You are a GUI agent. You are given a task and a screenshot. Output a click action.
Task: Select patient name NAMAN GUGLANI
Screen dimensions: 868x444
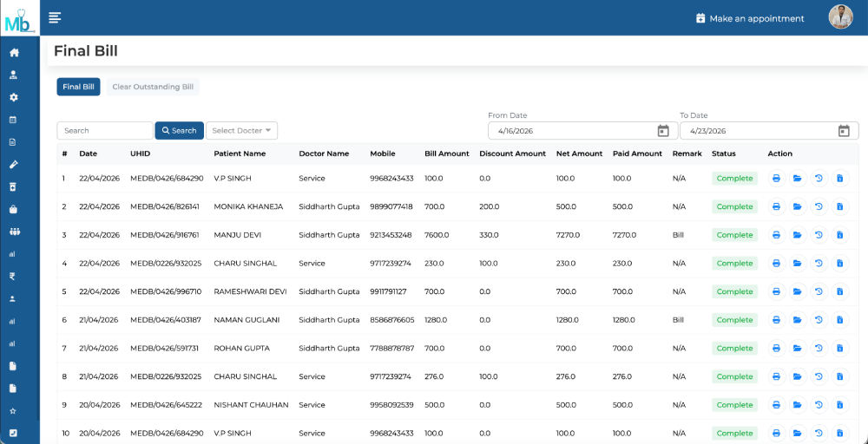(247, 320)
